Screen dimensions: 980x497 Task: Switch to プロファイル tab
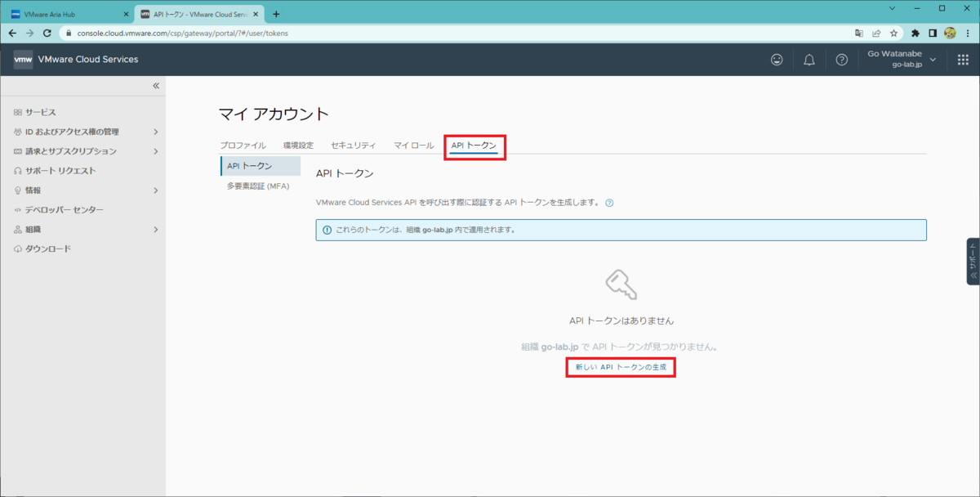(243, 145)
